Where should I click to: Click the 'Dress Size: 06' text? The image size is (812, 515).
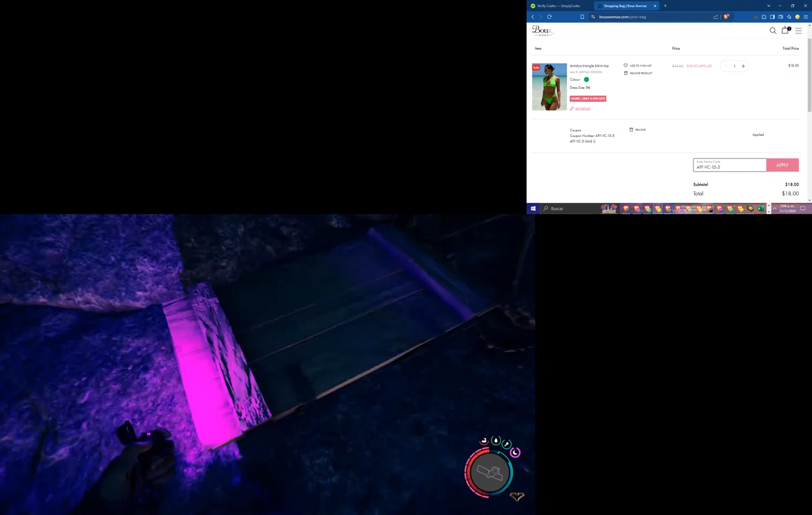pyautogui.click(x=580, y=88)
